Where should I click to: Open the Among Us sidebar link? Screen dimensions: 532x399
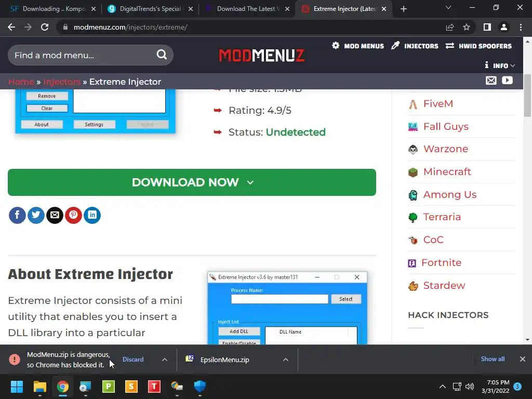(x=450, y=194)
